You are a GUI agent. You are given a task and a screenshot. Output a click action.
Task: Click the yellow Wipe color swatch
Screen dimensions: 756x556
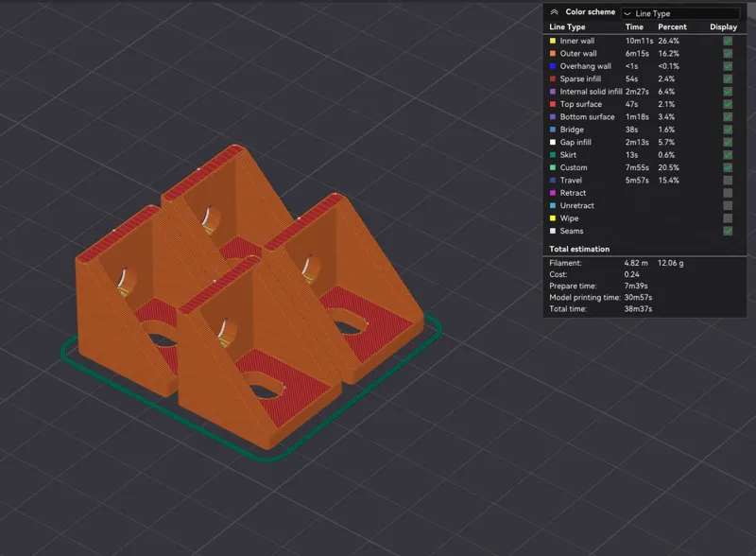(553, 218)
